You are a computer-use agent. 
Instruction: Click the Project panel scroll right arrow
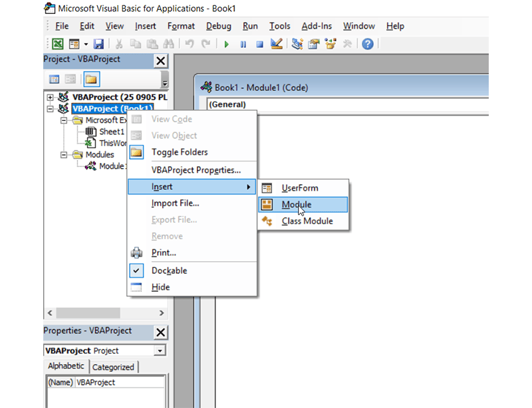pos(162,313)
